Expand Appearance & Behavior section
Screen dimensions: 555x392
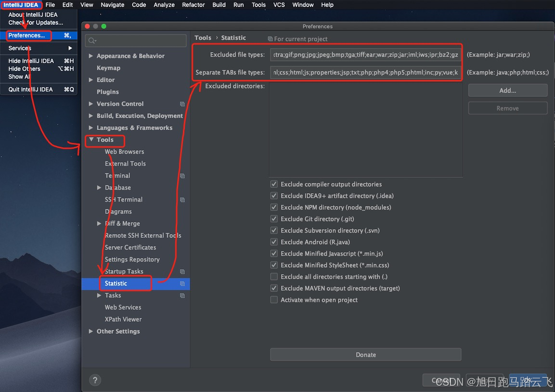90,56
